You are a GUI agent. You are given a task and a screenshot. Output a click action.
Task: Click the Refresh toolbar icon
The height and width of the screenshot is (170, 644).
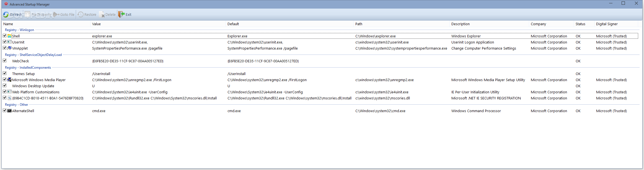pos(6,14)
